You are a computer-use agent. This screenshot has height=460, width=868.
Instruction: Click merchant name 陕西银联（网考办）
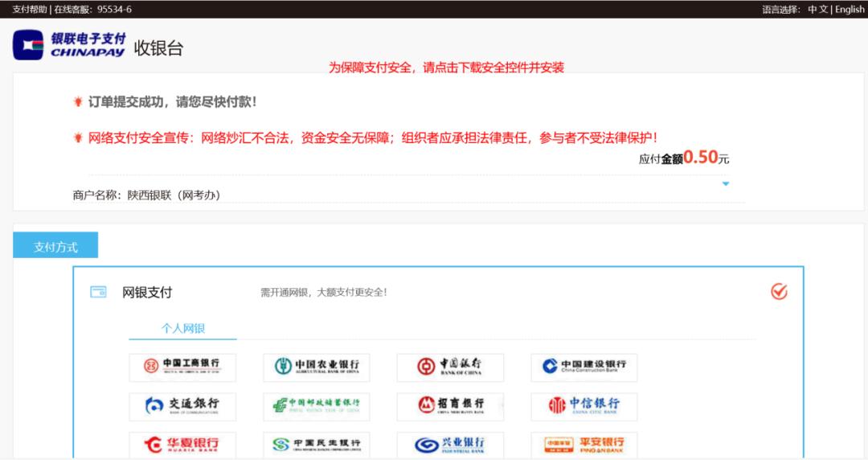point(174,195)
